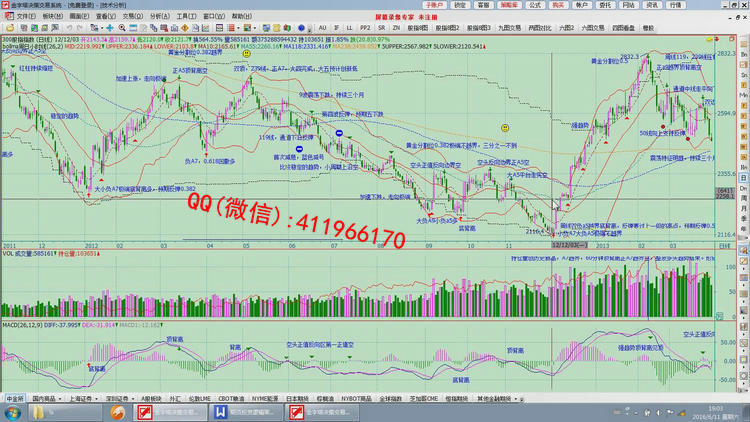This screenshot has height=422, width=750.
Task: Open the 帮助(H) menu
Action: 242,16
